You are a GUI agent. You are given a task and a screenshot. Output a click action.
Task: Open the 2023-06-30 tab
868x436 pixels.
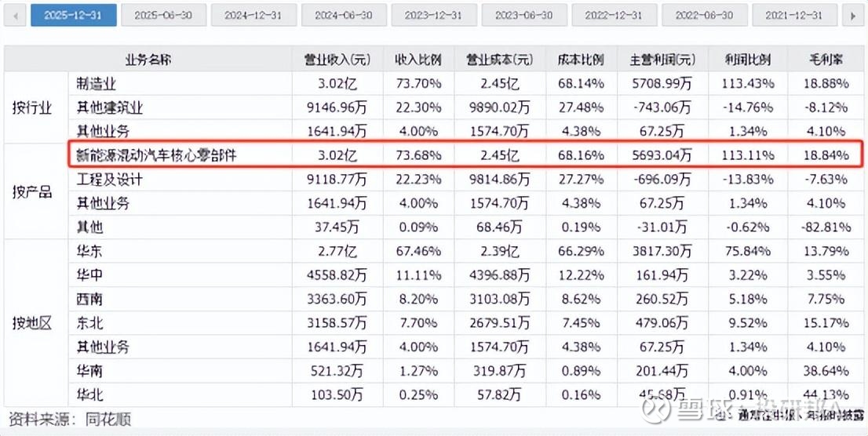pos(525,15)
